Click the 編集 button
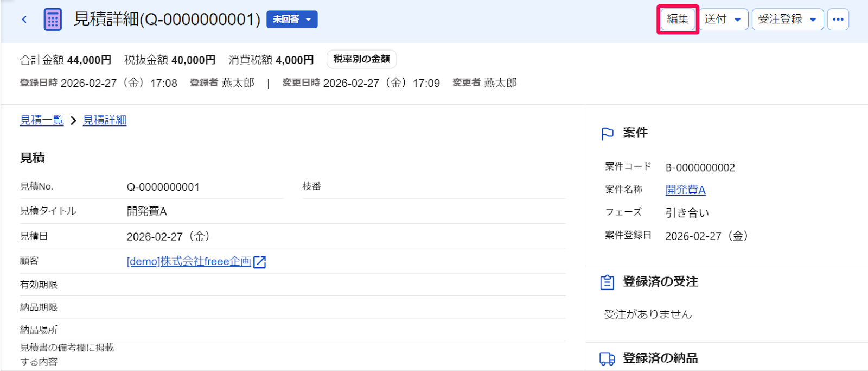 pyautogui.click(x=678, y=19)
